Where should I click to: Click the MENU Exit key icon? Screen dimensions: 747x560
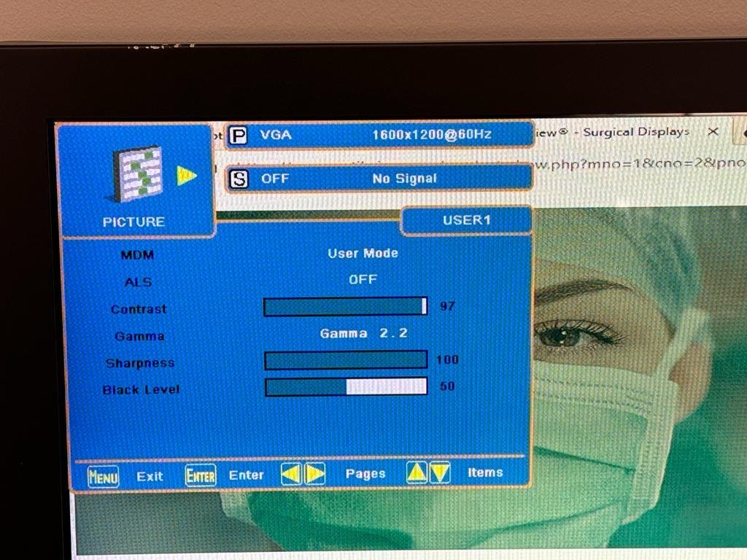tap(104, 477)
